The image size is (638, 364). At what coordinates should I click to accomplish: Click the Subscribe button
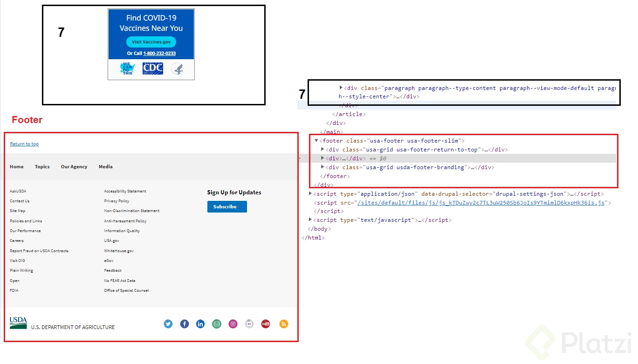[x=227, y=207]
